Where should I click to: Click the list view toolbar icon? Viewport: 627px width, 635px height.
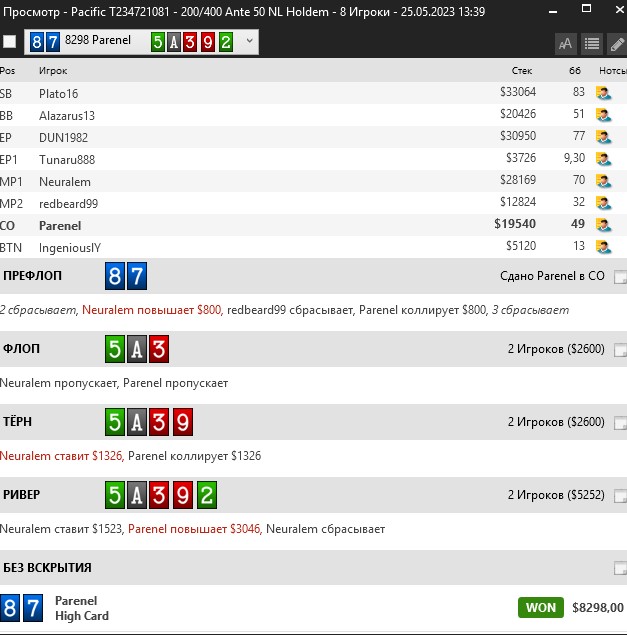592,43
